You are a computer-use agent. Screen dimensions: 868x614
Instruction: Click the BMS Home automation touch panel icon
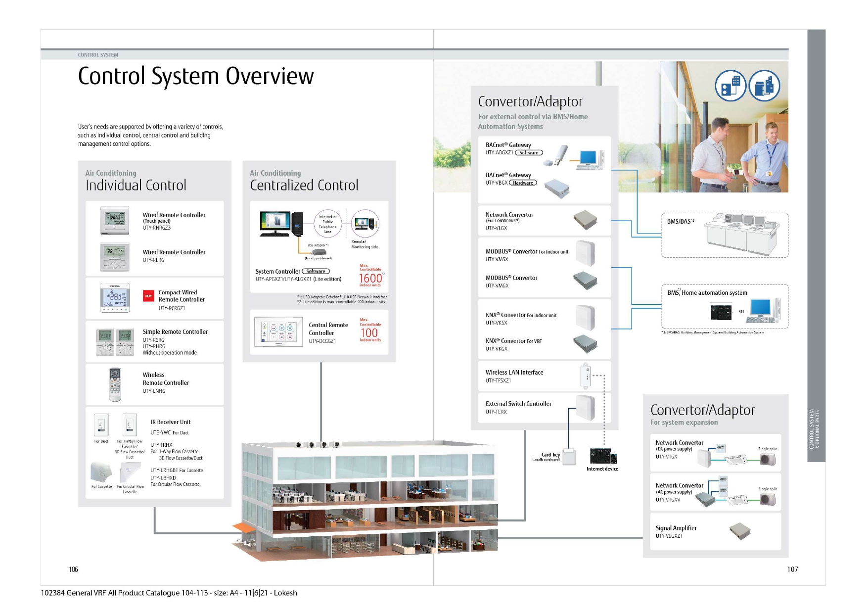pos(721,312)
